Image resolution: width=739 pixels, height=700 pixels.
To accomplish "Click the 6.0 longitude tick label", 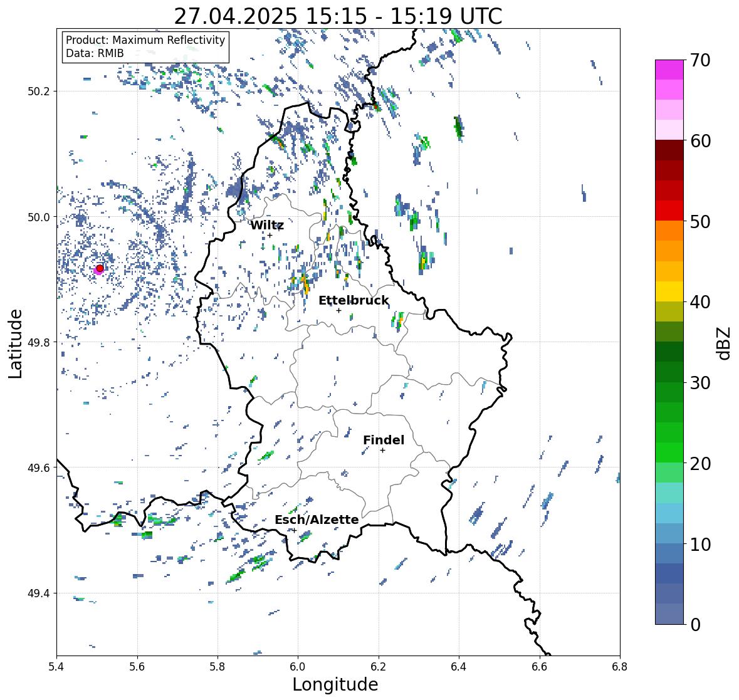I will pos(298,667).
